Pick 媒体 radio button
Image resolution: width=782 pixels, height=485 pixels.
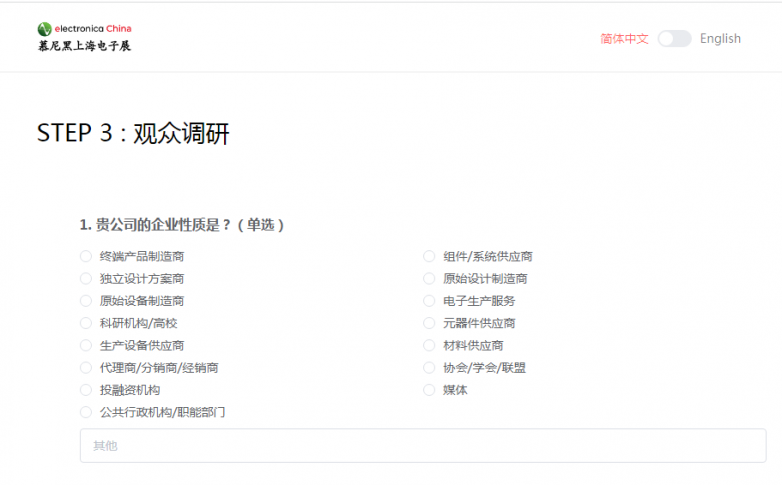click(x=429, y=390)
